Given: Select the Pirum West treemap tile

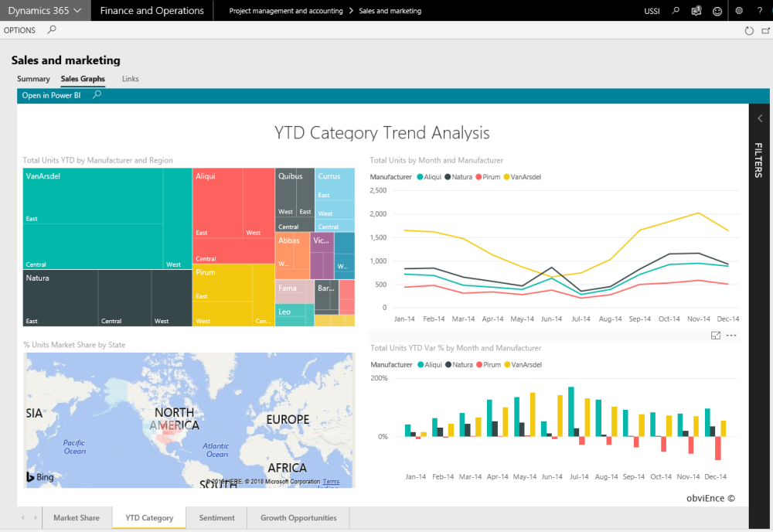Looking at the screenshot, I should pos(223,314).
